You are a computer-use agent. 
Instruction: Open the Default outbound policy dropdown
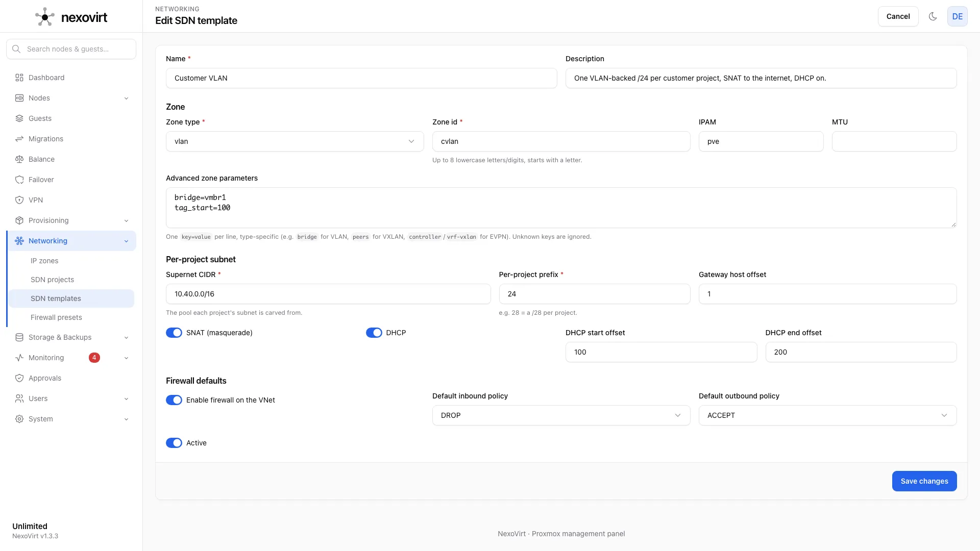(828, 415)
